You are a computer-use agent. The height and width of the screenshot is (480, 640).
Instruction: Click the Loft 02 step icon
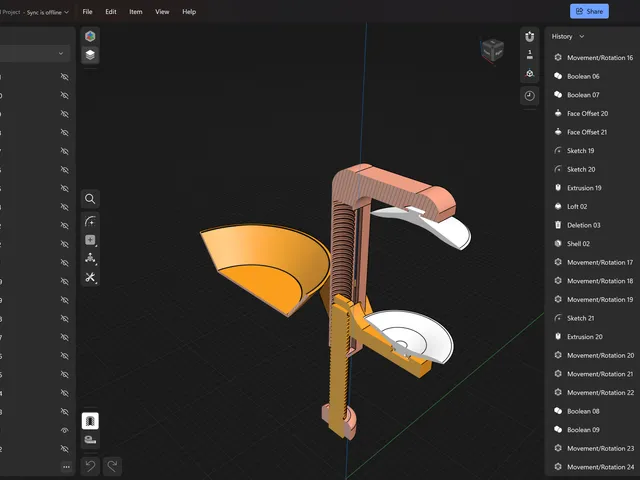[x=558, y=207]
